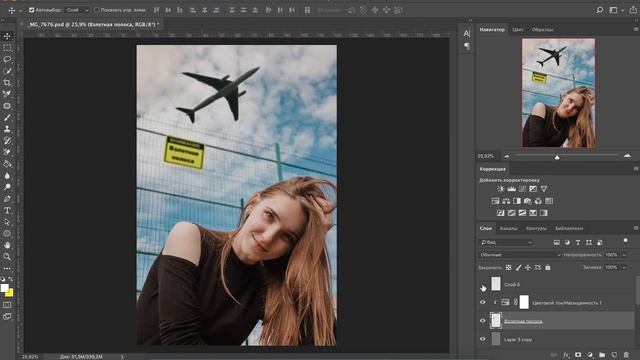Viewport: 640px width, 360px height.
Task: Open the Corrections panel menu
Action: coord(636,169)
